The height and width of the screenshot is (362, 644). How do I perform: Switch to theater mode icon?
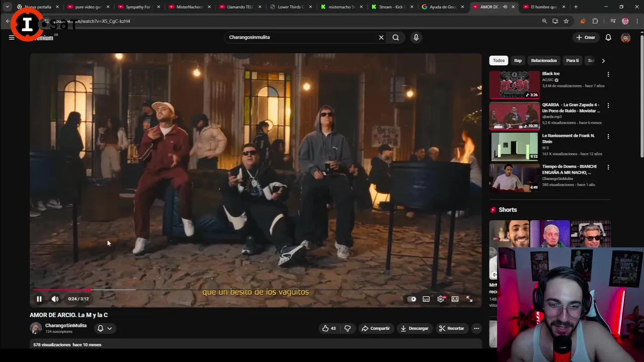coord(455,299)
